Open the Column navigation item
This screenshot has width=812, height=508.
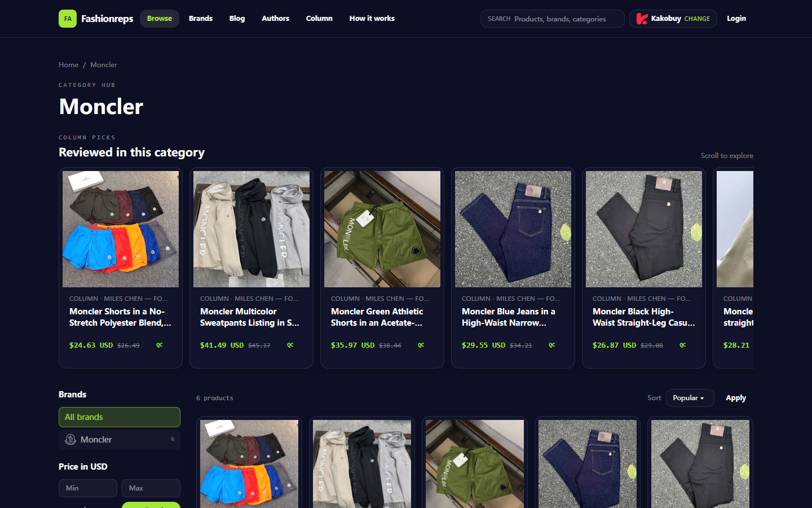tap(319, 19)
